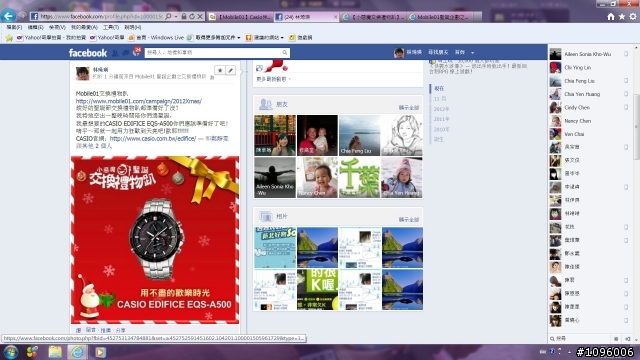Chat with Chia Yen Huang in sidebar
640x360 pixels.
click(x=589, y=94)
